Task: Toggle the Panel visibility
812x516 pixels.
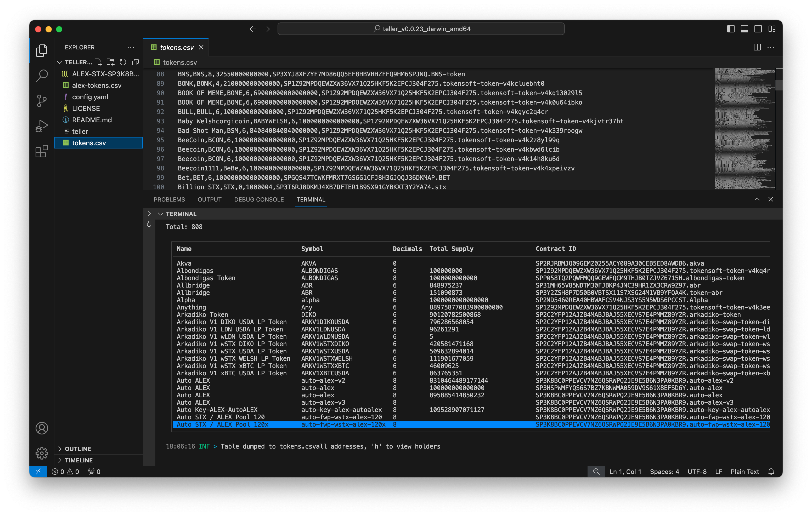Action: point(744,29)
